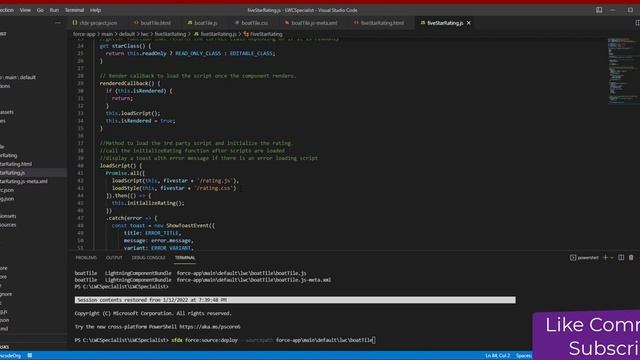This screenshot has height=360, width=640.
Task: Switch to the boatTile.html tab
Action: click(153, 23)
